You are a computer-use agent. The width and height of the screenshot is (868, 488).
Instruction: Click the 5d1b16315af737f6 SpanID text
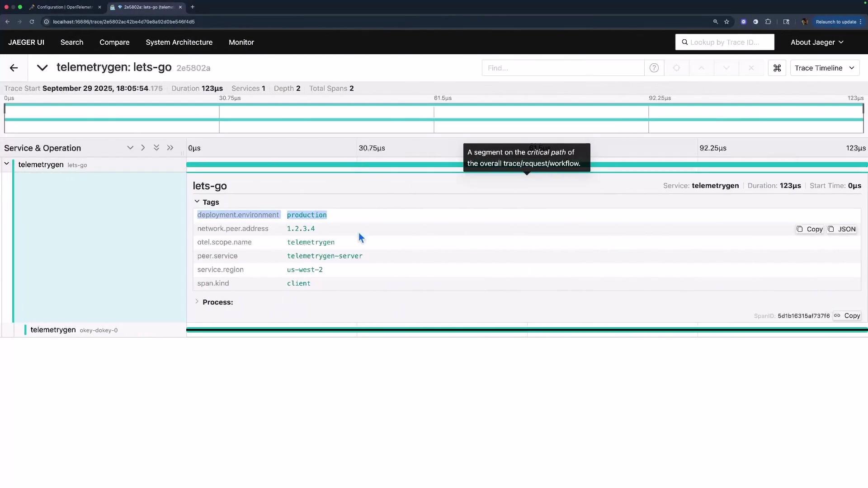(803, 316)
